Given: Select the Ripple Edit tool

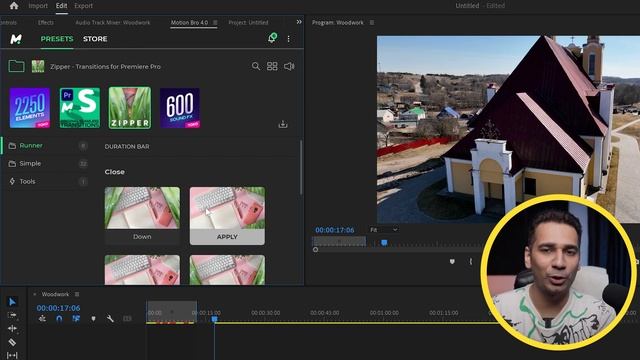Looking at the screenshot, I should coord(12,328).
